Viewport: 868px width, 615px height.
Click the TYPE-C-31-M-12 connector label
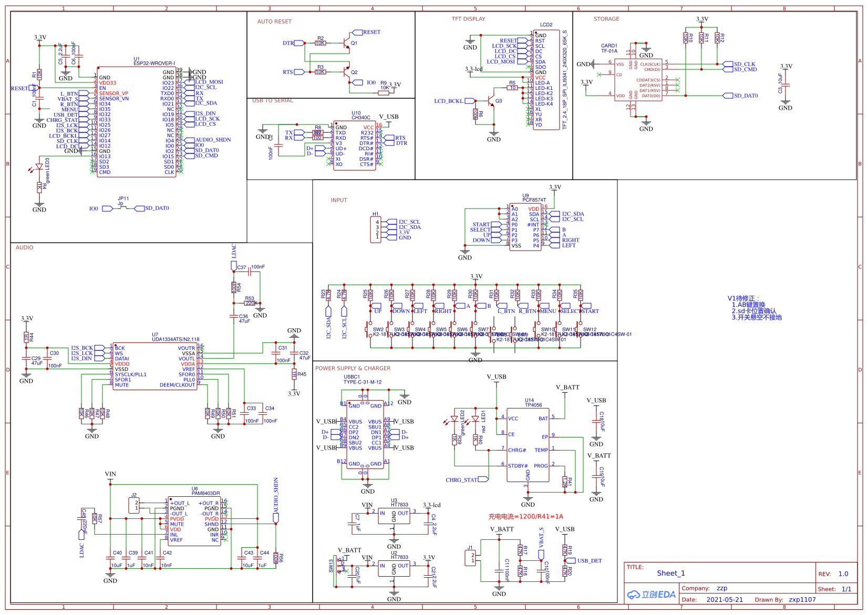tap(363, 382)
